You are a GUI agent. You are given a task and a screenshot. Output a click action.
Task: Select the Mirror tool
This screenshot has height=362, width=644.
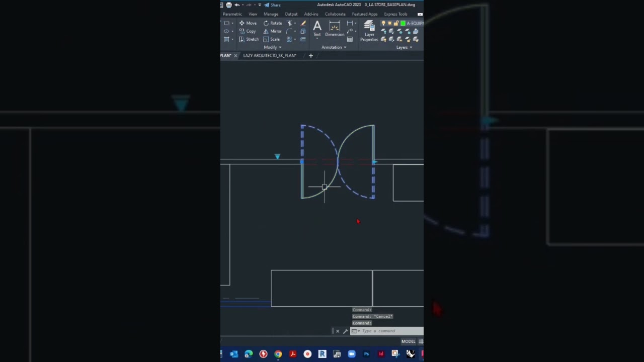pos(272,31)
